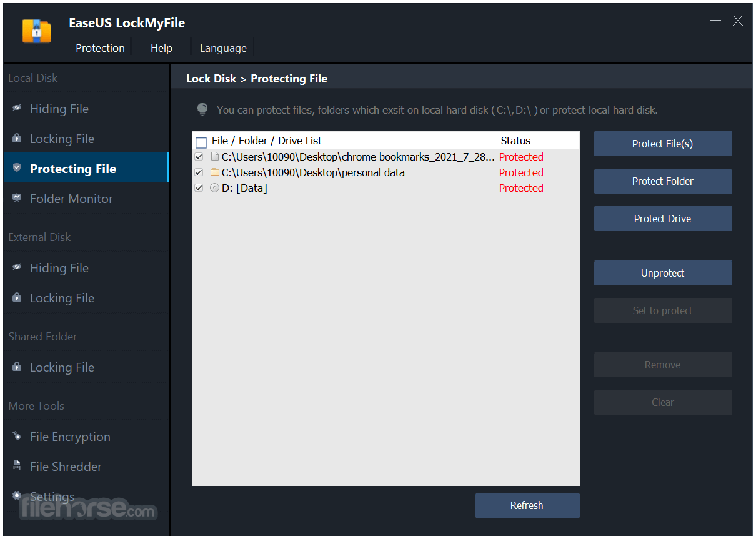Click the EaseUS LockMyFile app logo icon
Image resolution: width=756 pixels, height=539 pixels.
(x=36, y=31)
